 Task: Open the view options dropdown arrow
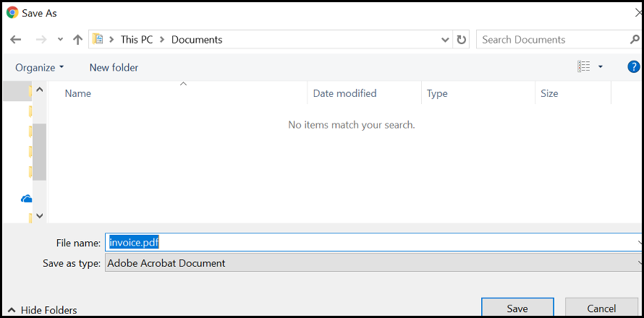coord(601,67)
